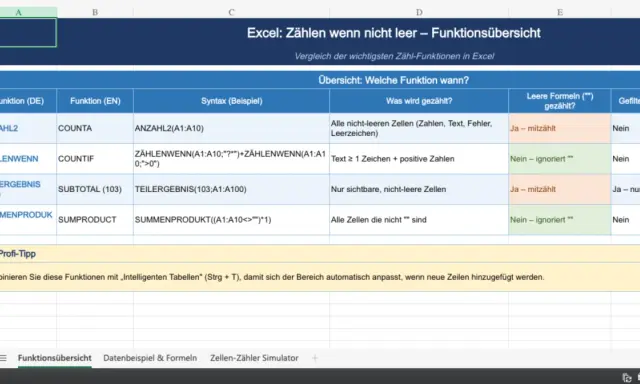
Task: Click the green-outlined selected cell in column A
Action: pyautogui.click(x=28, y=33)
